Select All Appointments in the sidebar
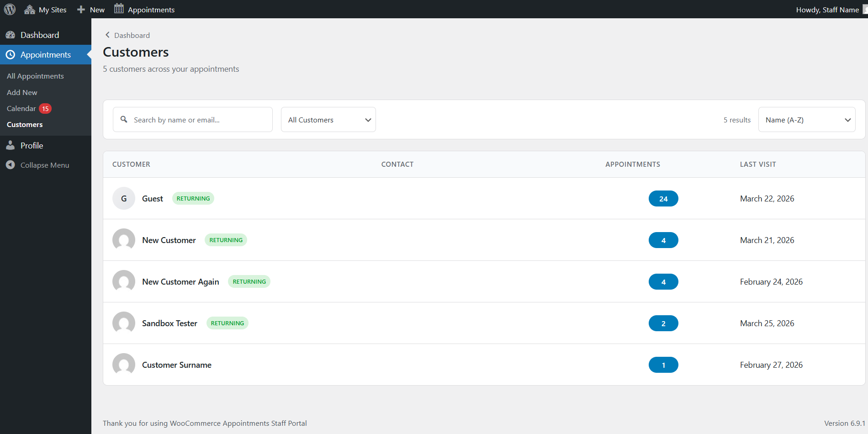 pos(35,76)
